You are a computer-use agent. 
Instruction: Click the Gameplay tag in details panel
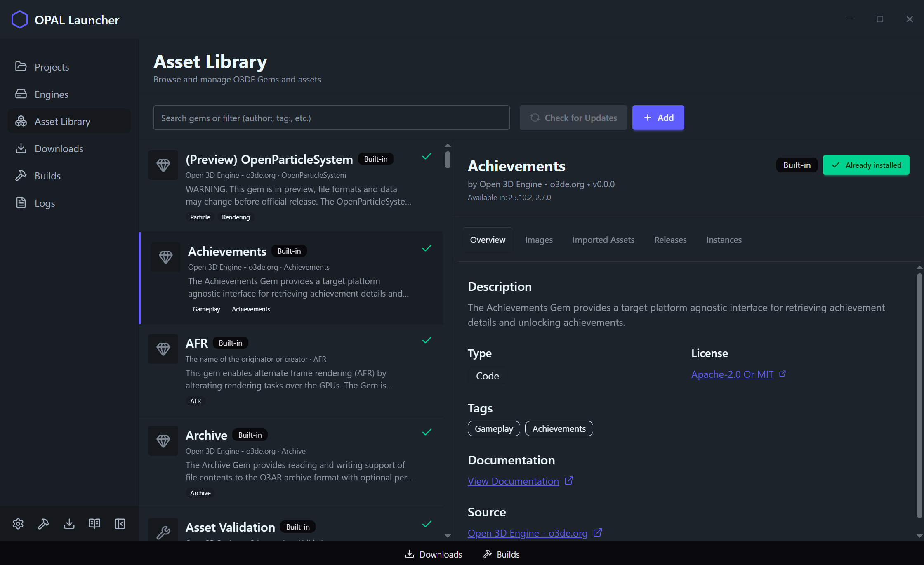pyautogui.click(x=494, y=429)
